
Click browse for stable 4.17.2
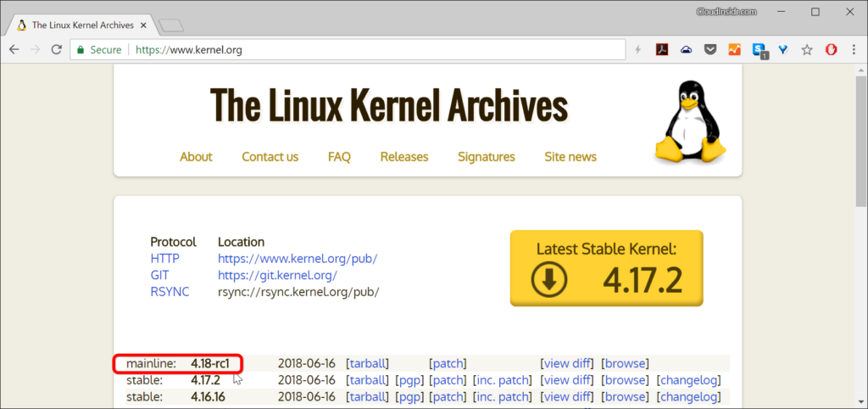(625, 380)
